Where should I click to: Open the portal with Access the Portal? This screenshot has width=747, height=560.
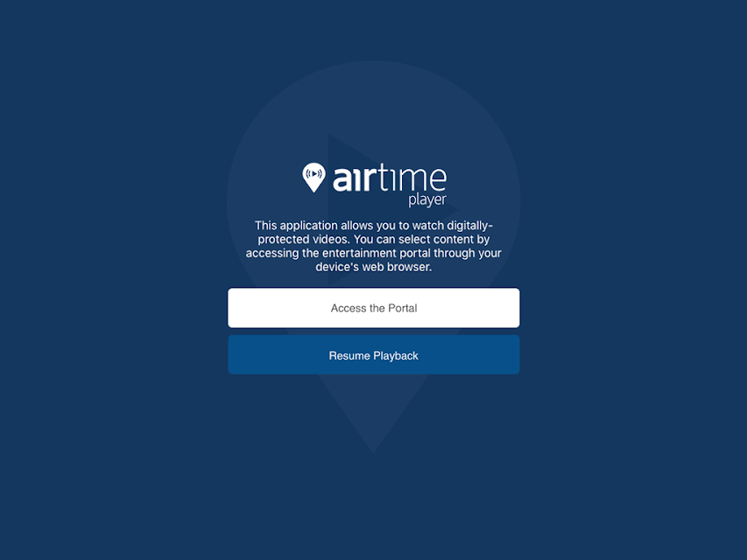373,308
